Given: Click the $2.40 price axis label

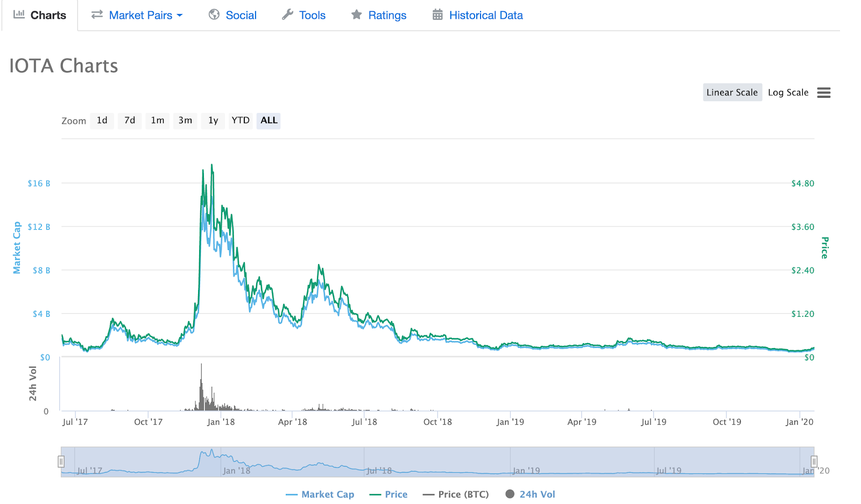Looking at the screenshot, I should pyautogui.click(x=802, y=271).
